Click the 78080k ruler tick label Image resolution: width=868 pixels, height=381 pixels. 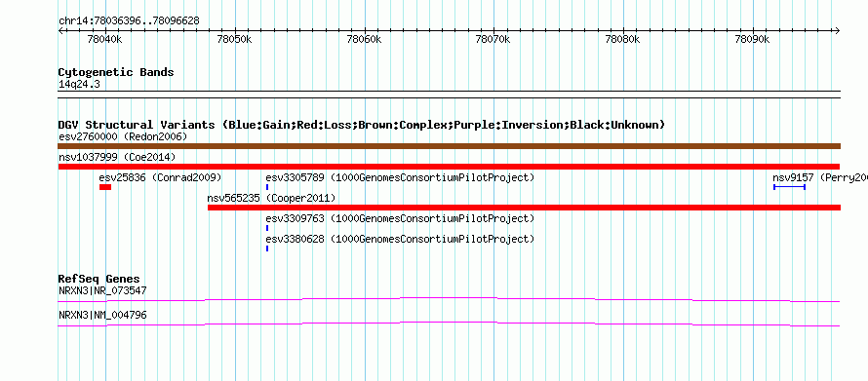623,40
